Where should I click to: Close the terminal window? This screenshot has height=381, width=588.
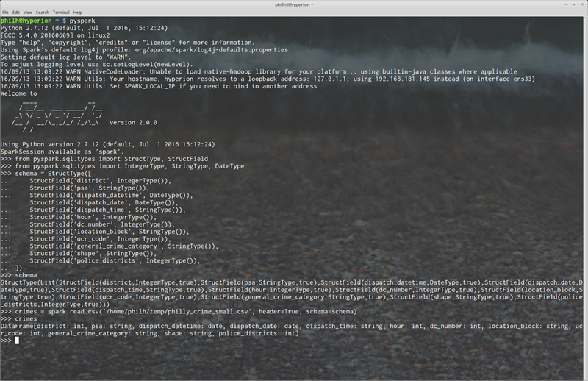click(x=582, y=4)
